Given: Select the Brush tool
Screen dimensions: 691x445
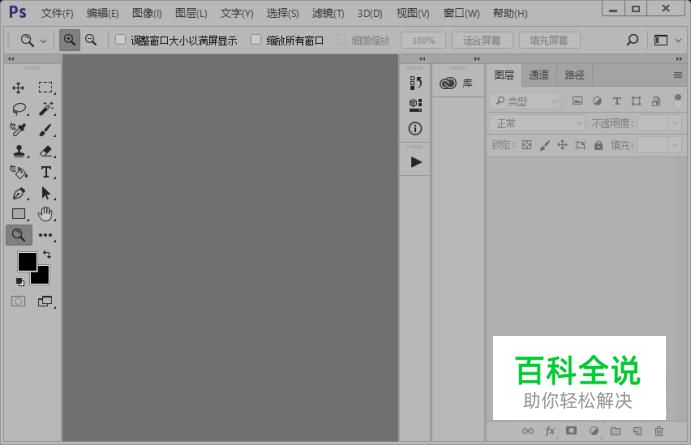Looking at the screenshot, I should [46, 130].
